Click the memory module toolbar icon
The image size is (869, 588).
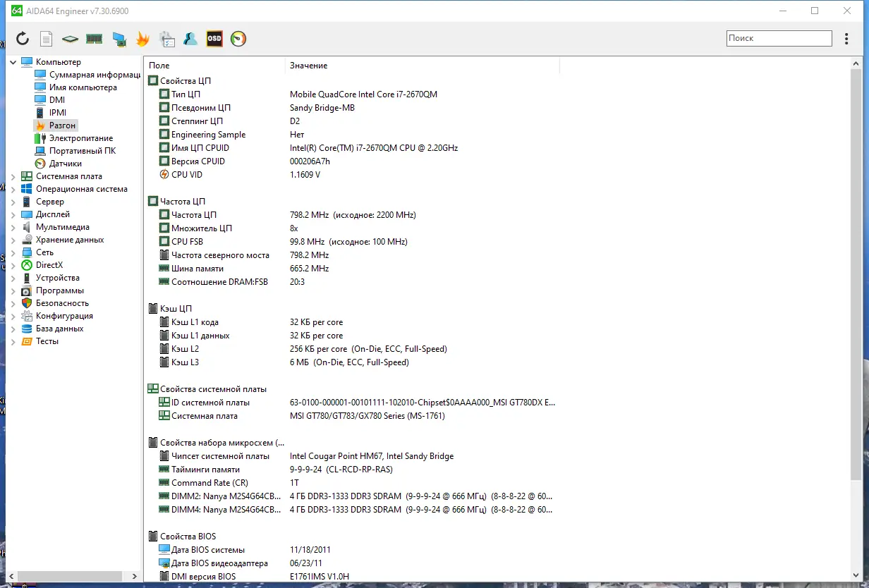click(95, 38)
